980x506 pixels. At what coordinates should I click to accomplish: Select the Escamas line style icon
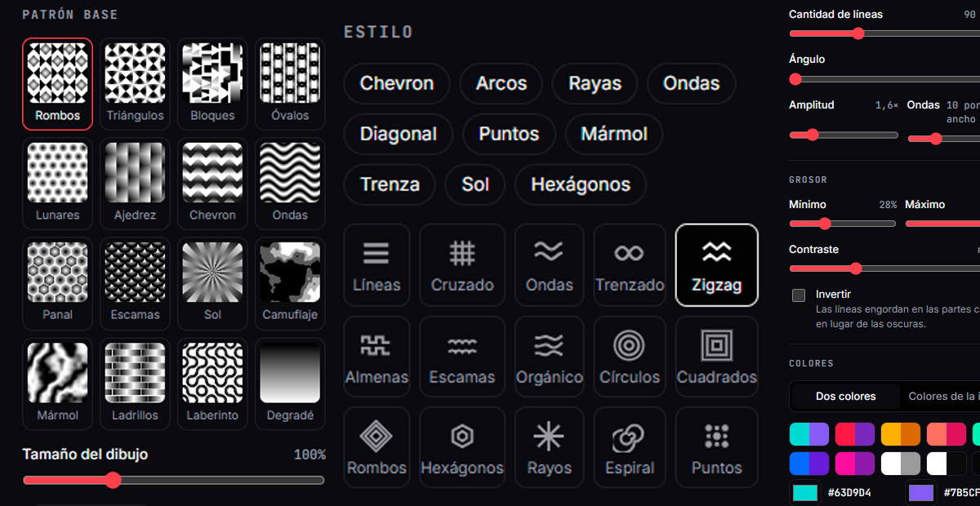point(462,357)
